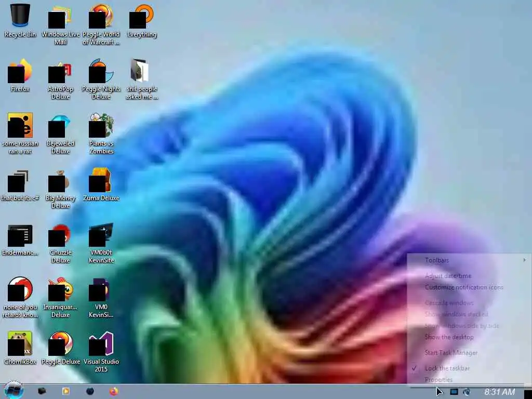Open 'that but its c#' item
This screenshot has height=399, width=532.
pyautogui.click(x=20, y=185)
